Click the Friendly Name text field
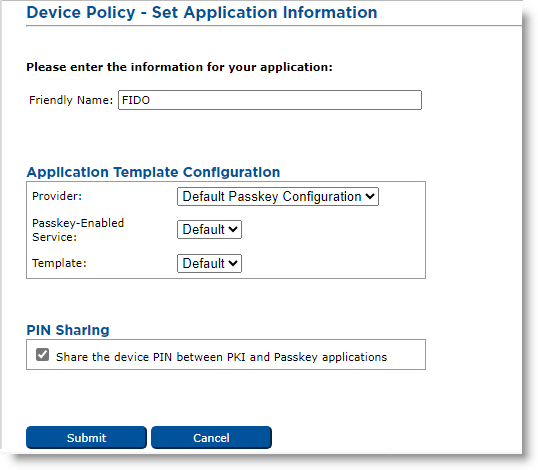 [x=270, y=100]
